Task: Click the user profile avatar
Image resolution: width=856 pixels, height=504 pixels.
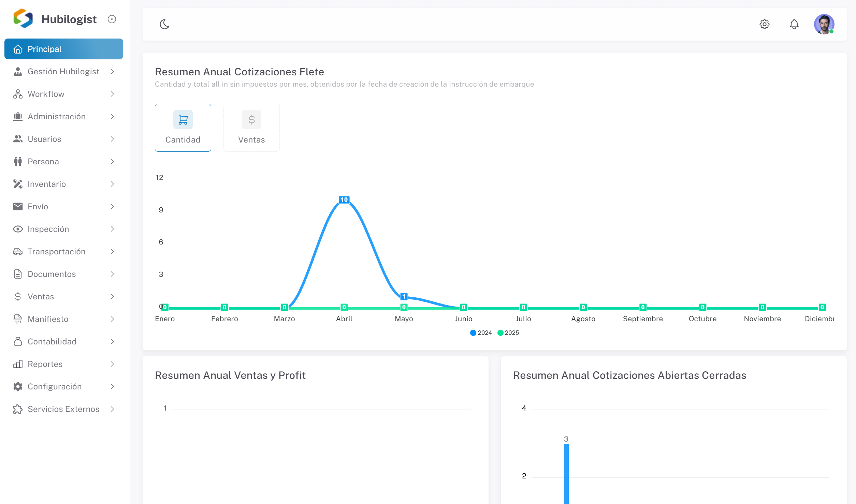Action: point(824,24)
